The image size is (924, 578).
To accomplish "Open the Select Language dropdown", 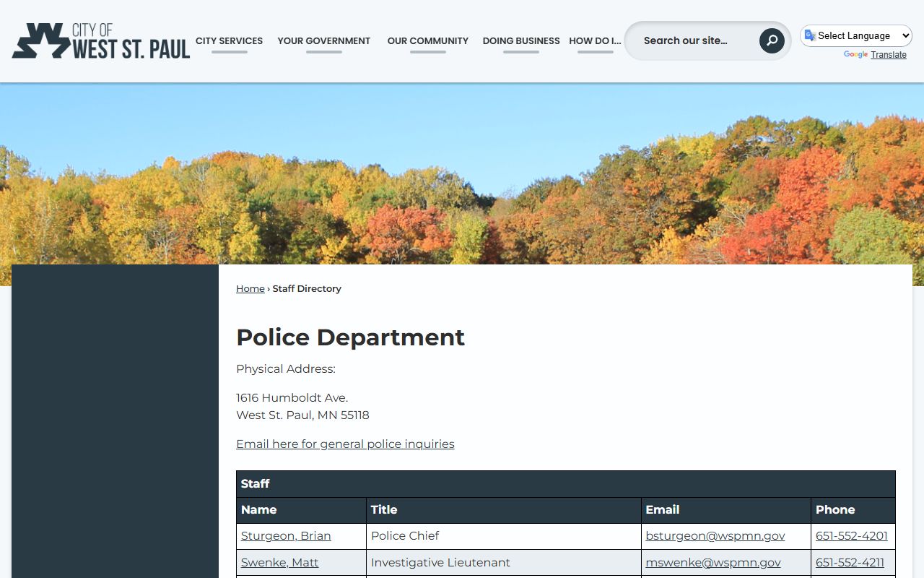I will tap(856, 35).
